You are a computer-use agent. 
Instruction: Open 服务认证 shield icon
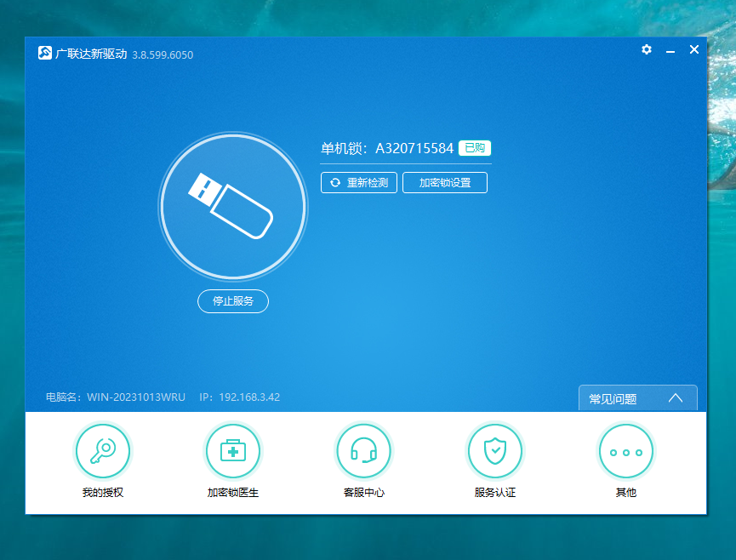[494, 450]
